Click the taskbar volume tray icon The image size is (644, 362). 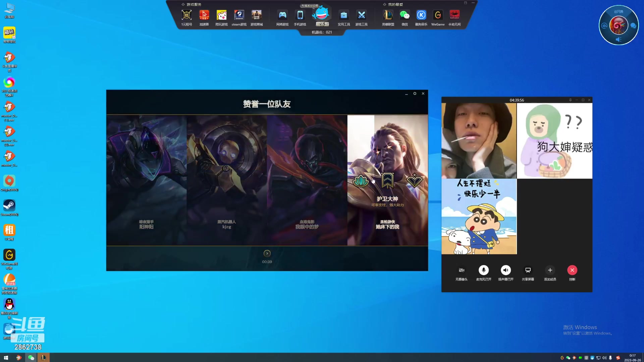604,358
